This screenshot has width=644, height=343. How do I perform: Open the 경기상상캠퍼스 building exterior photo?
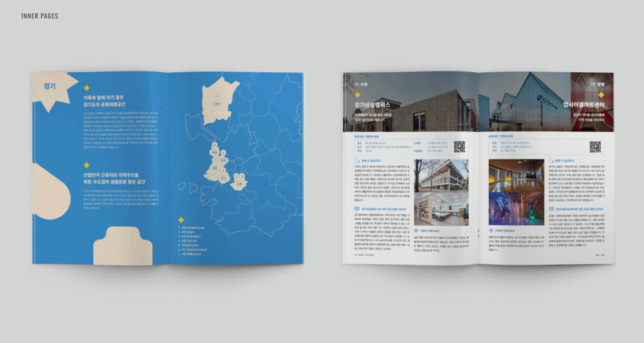441,175
